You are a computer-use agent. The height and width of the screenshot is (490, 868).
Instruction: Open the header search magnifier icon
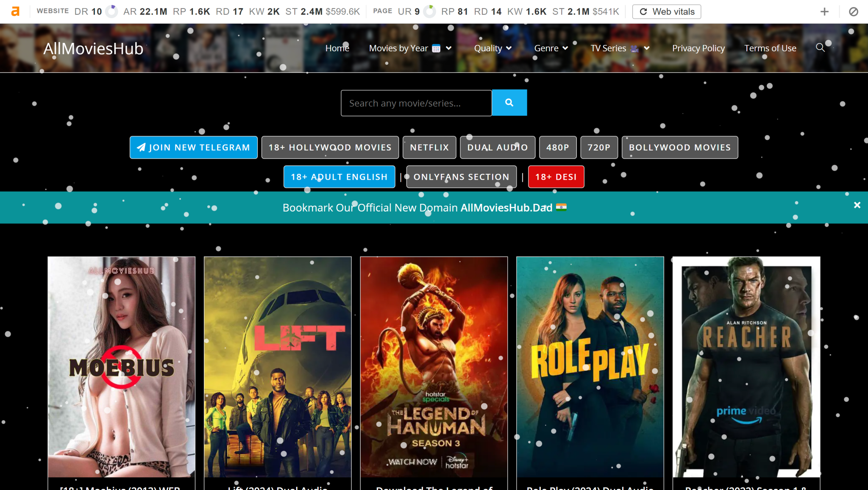(x=821, y=47)
